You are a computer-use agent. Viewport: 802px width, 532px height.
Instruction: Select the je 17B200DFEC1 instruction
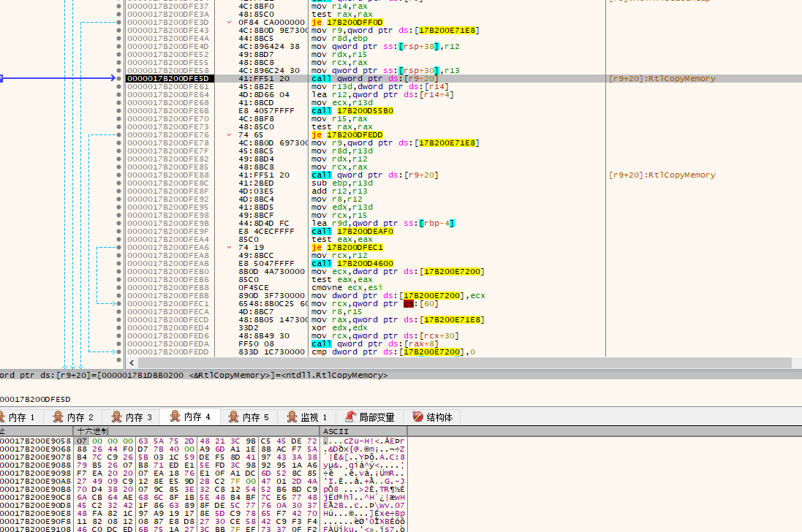pos(347,247)
